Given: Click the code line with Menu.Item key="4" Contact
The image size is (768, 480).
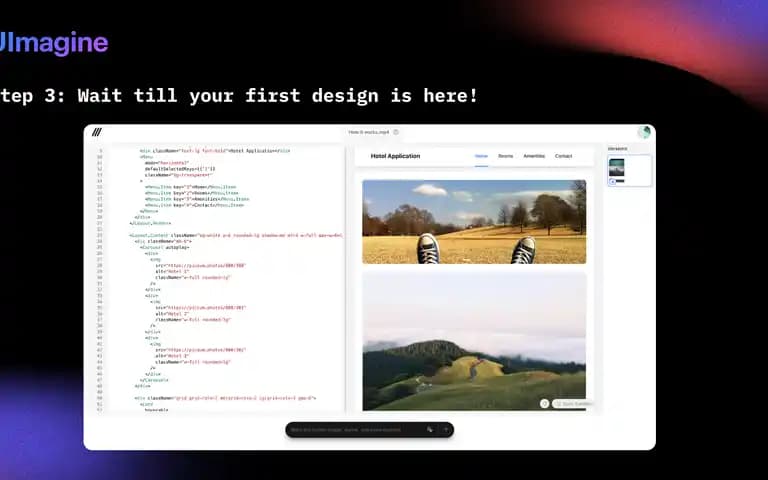Looking at the screenshot, I should click(194, 205).
